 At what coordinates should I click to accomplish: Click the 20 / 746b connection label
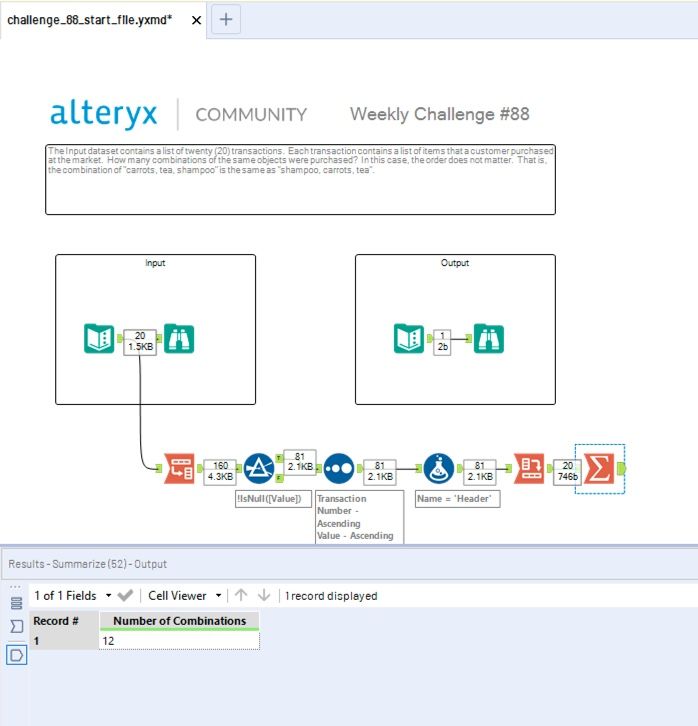(567, 471)
